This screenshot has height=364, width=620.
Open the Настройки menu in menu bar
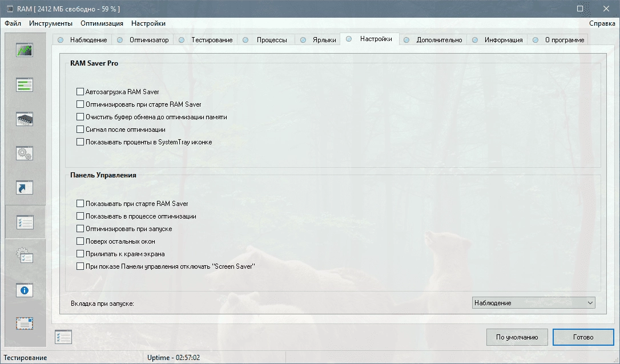click(148, 23)
